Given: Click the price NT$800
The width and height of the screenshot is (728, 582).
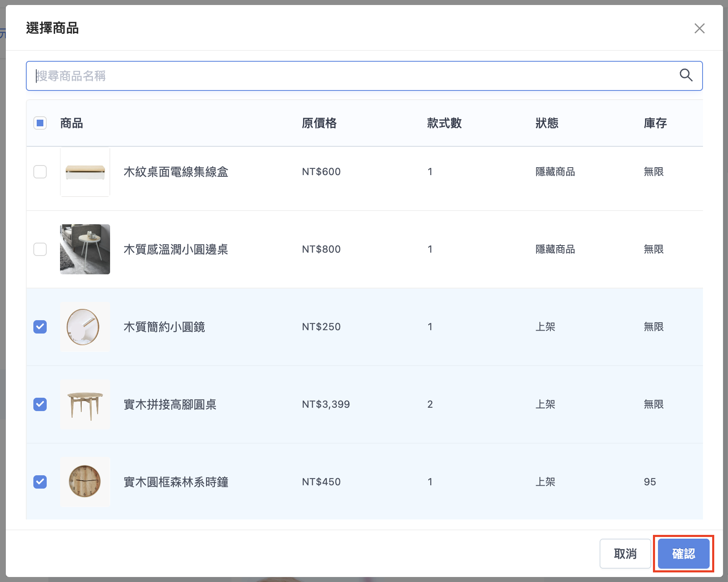Looking at the screenshot, I should [x=321, y=249].
